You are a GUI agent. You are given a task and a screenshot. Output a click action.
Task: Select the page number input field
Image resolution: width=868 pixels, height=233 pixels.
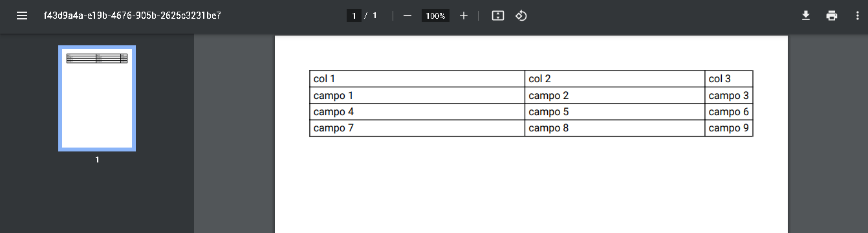coord(354,16)
